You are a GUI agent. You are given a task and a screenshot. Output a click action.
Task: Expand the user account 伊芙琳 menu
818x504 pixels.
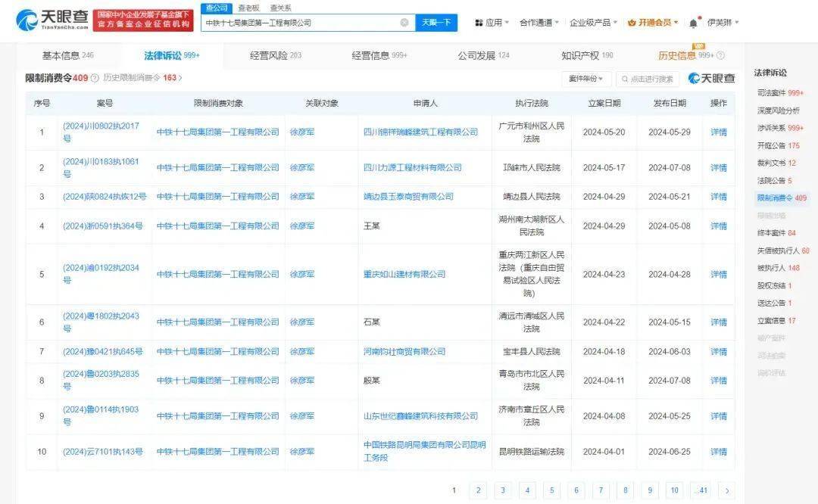coord(723,23)
